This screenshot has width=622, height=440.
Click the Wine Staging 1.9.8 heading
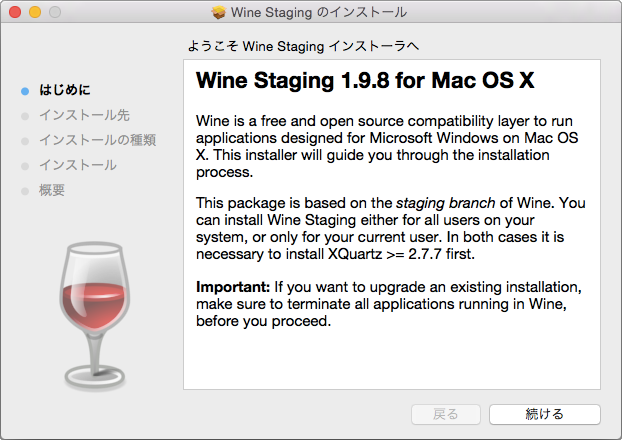click(365, 81)
